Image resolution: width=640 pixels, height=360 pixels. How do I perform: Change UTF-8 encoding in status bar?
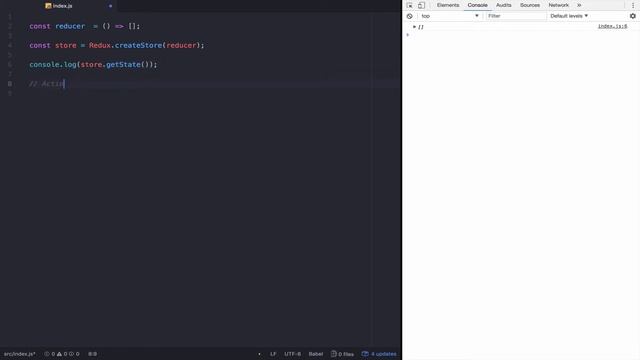[x=292, y=354]
